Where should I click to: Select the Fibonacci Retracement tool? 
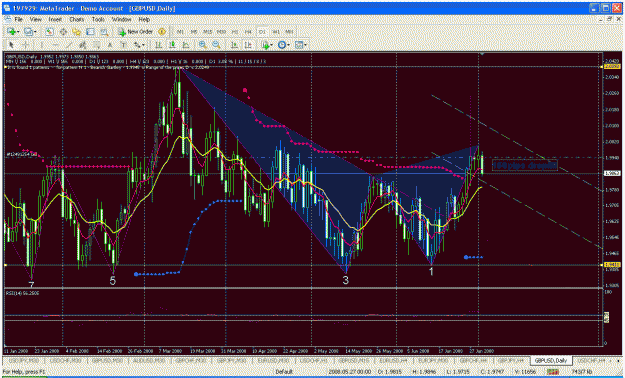96,45
